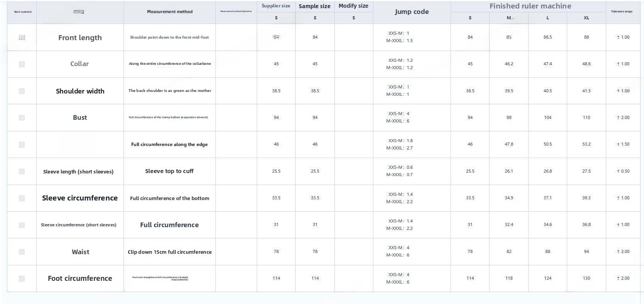Select the Measurement method column header

169,12
